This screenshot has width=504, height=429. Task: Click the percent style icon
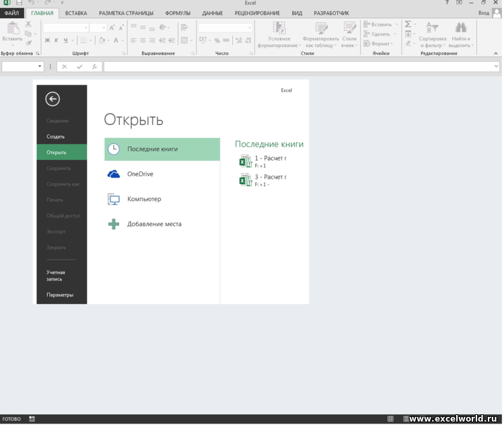tap(217, 40)
